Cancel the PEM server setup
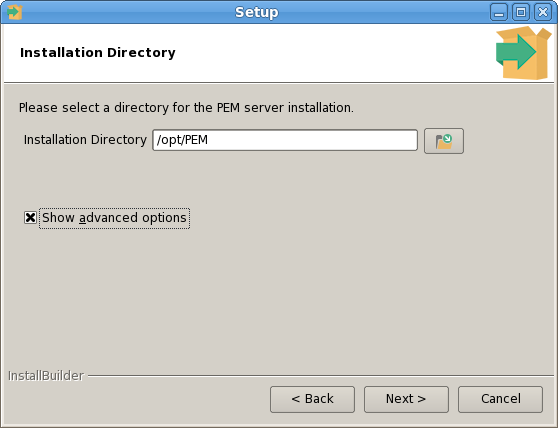Image resolution: width=558 pixels, height=428 pixels. (x=500, y=399)
